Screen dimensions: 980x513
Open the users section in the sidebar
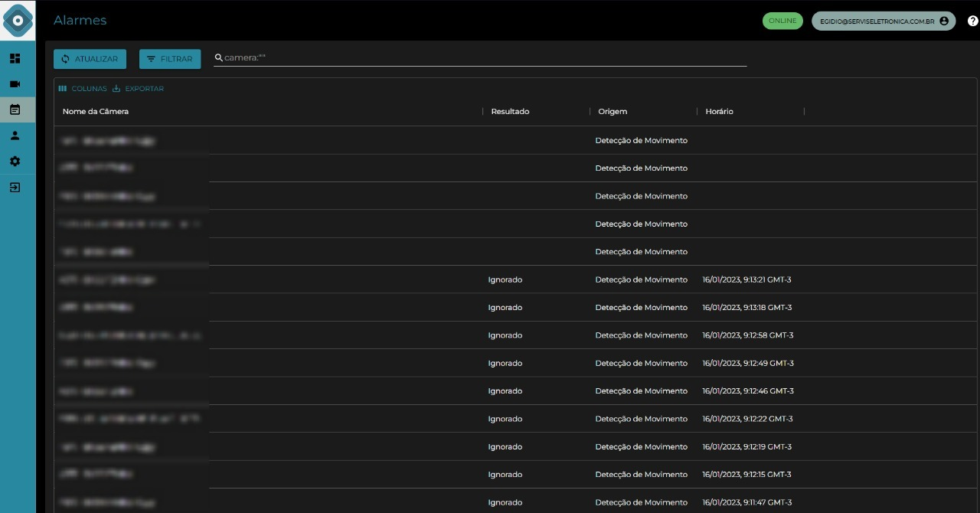(x=15, y=136)
